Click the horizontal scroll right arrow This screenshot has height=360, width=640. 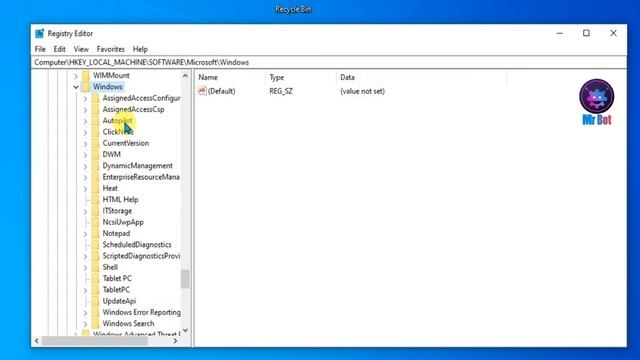[x=176, y=341]
